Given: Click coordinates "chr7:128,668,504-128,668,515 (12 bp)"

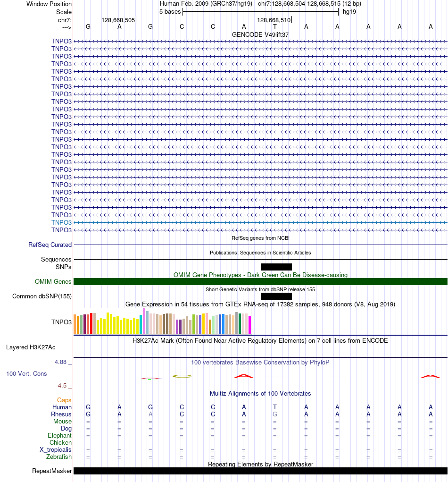Looking at the screenshot, I should click(309, 4).
